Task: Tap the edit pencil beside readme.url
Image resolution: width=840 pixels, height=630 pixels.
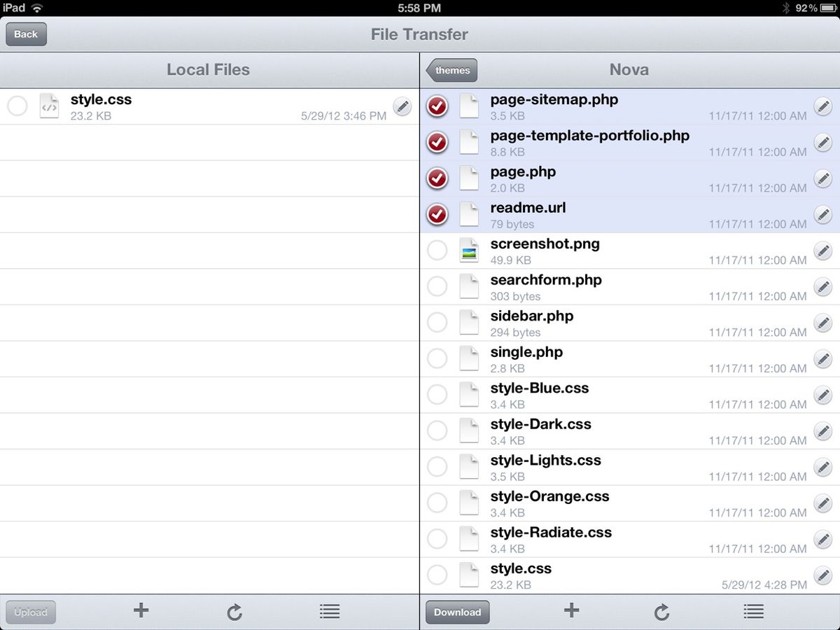Action: tap(823, 215)
